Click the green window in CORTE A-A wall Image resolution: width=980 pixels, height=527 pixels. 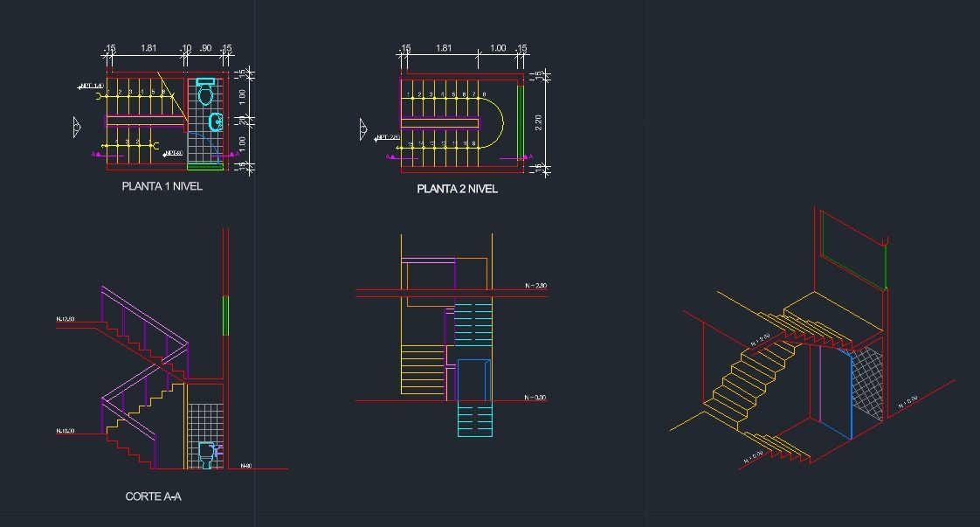(x=225, y=316)
